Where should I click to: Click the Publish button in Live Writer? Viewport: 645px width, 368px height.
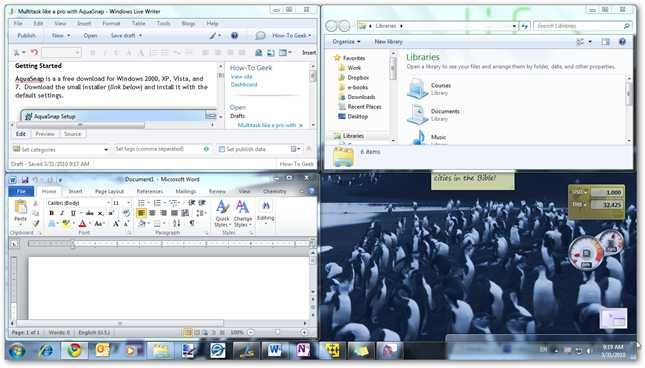(x=27, y=36)
